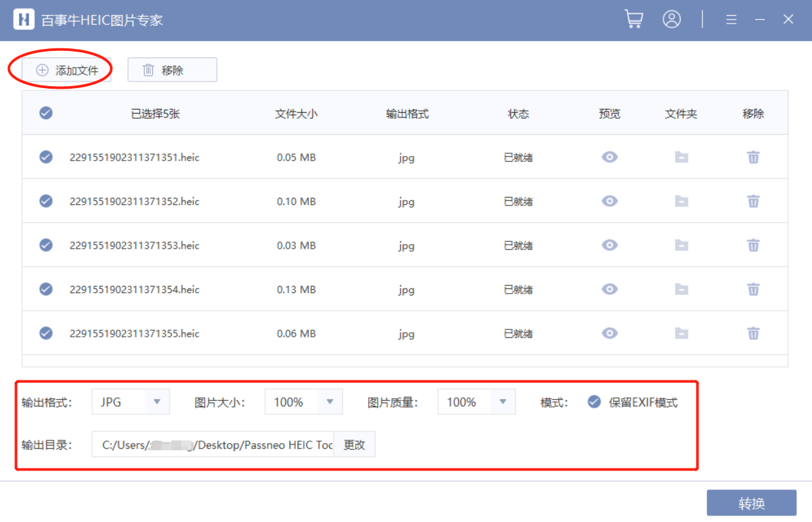Image resolution: width=812 pixels, height=522 pixels.
Task: Remove 2291551902311371355.heic using its trash icon
Action: coord(753,333)
